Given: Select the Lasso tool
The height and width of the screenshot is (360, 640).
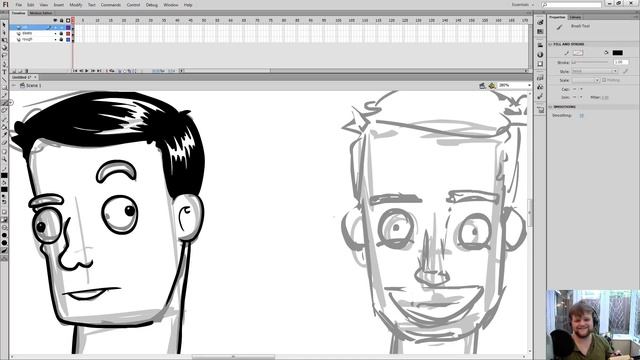Looking at the screenshot, I should pos(4,56).
